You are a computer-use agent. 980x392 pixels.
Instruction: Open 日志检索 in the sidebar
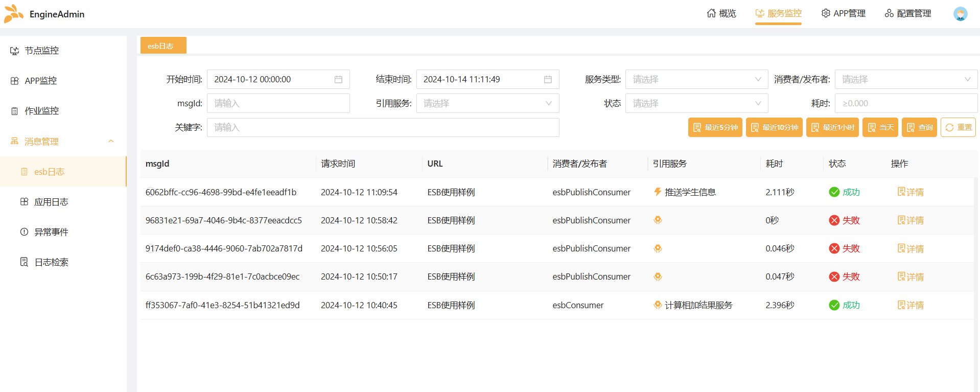(x=63, y=262)
